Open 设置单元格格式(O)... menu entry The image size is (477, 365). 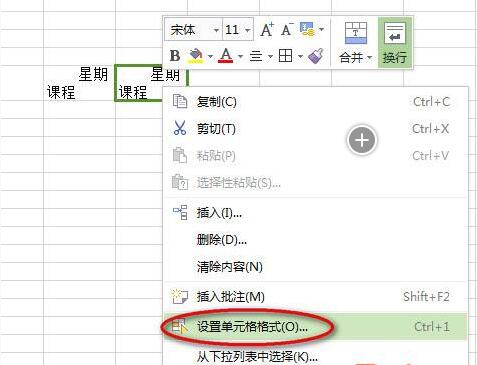tap(316, 327)
